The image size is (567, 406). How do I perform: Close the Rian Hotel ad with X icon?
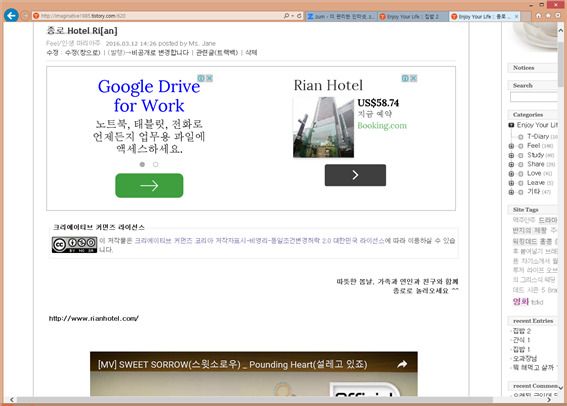413,78
